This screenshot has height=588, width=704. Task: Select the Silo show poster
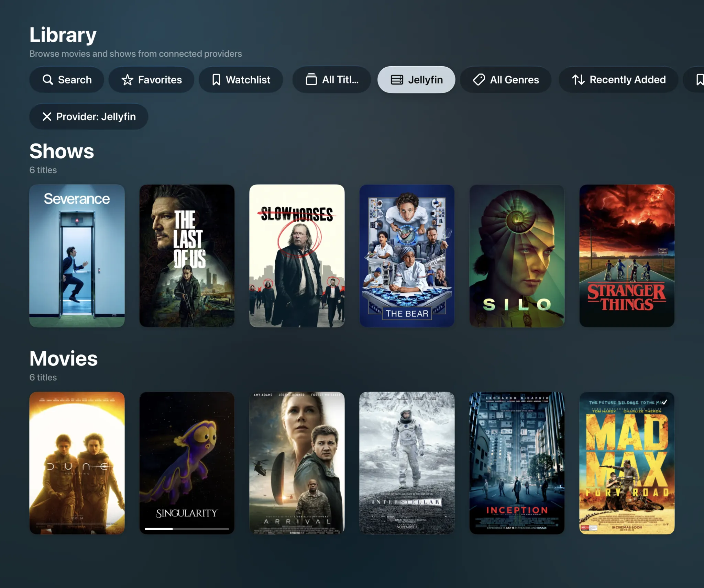(517, 256)
